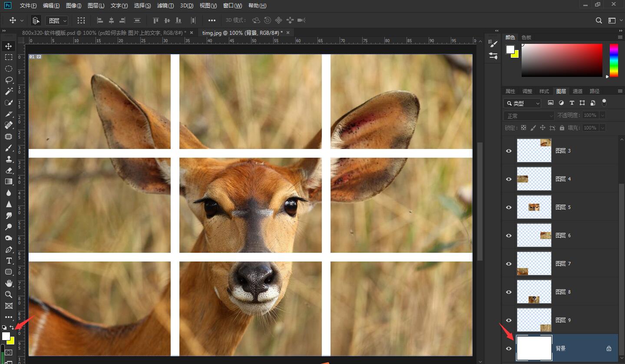Select the Horizontal Type tool
Screen dimensions: 625x364
click(8, 261)
